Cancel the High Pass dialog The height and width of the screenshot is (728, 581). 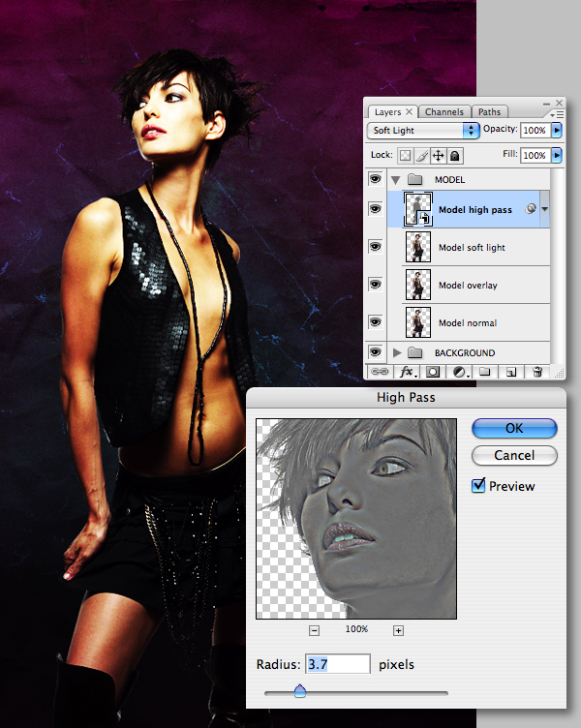514,455
